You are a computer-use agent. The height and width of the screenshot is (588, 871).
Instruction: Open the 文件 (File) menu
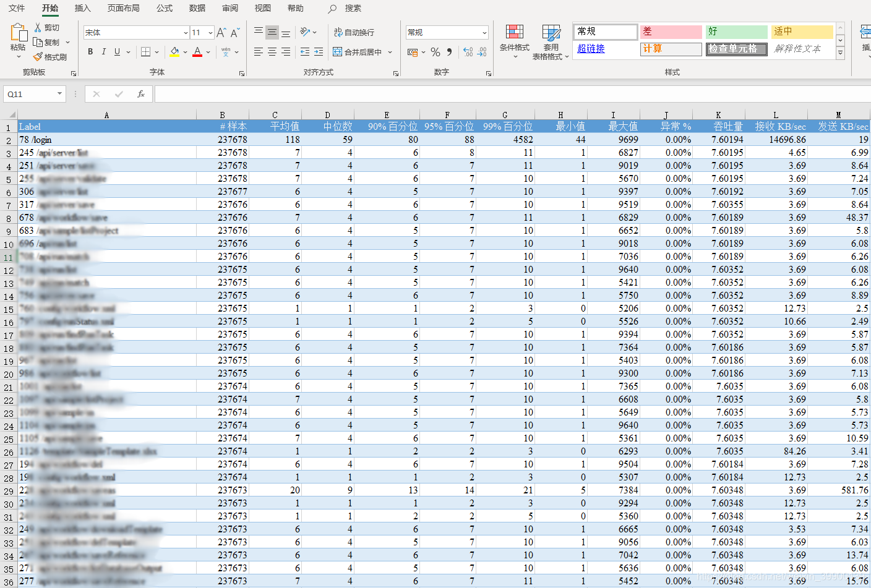[17, 8]
